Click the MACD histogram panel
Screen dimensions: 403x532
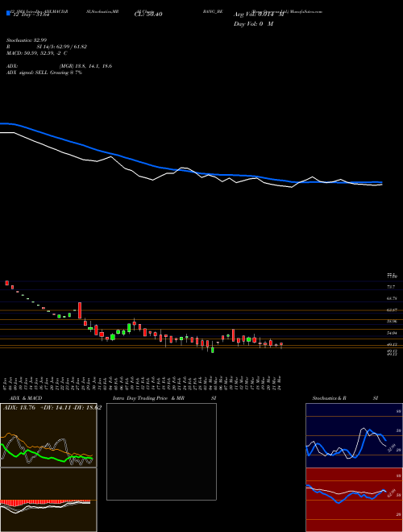click(48, 500)
